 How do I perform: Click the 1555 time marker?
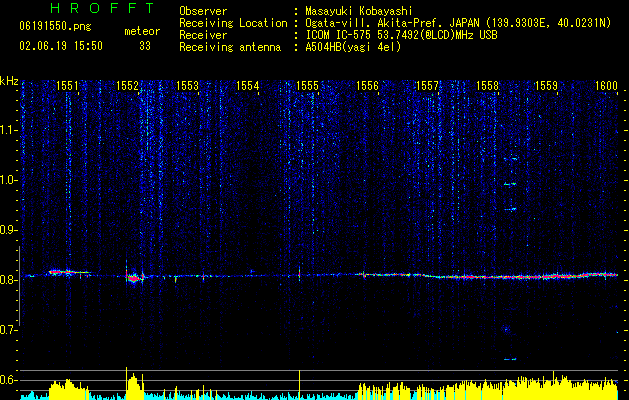307,86
